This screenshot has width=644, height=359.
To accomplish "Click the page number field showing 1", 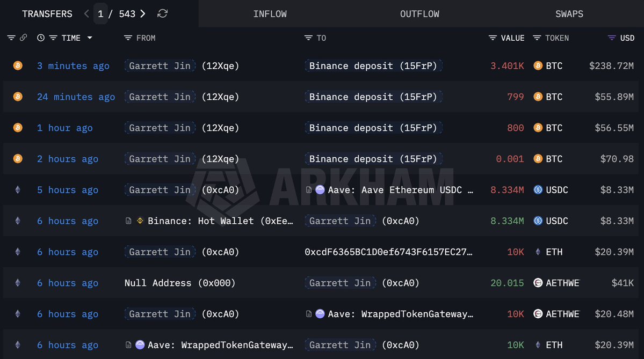I will click(100, 14).
